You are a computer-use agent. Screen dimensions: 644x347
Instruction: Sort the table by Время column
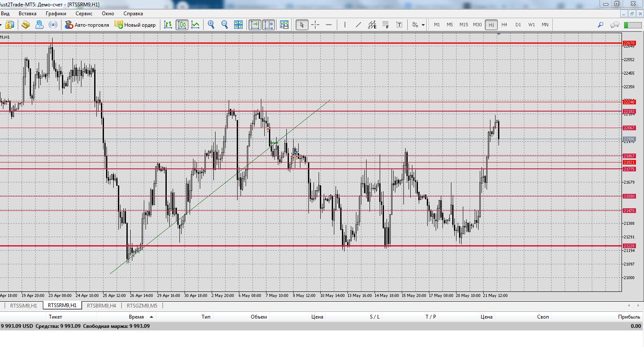click(136, 317)
